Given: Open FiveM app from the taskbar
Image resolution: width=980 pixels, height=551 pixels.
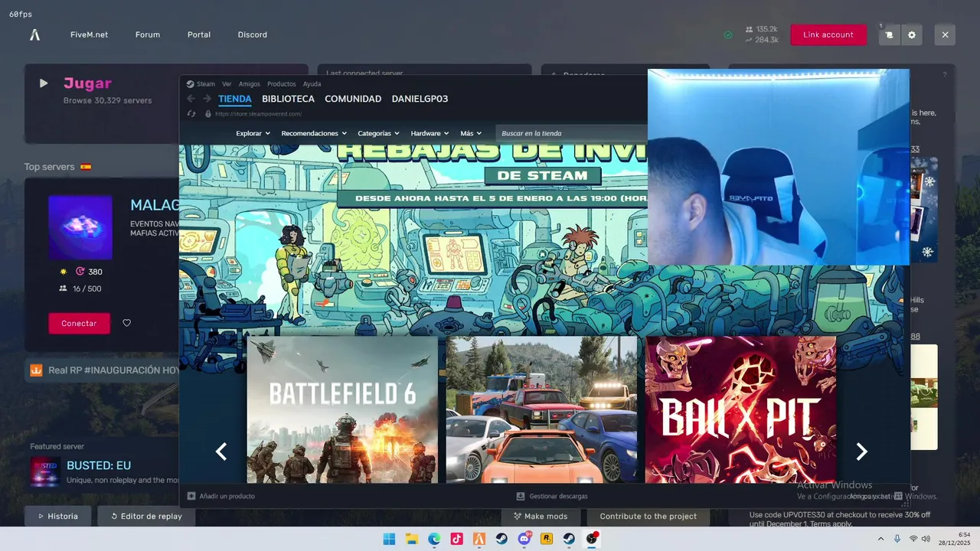Looking at the screenshot, I should [x=479, y=539].
